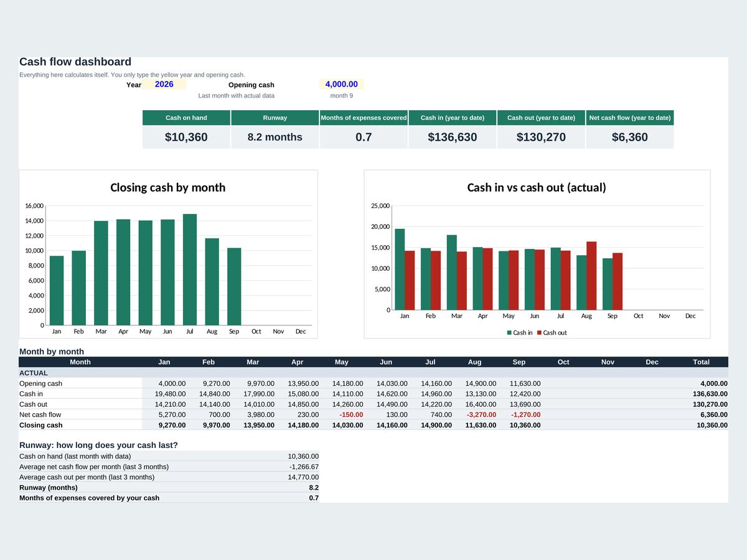The height and width of the screenshot is (560, 747).
Task: Click the 'month 9' value
Action: [x=342, y=96]
